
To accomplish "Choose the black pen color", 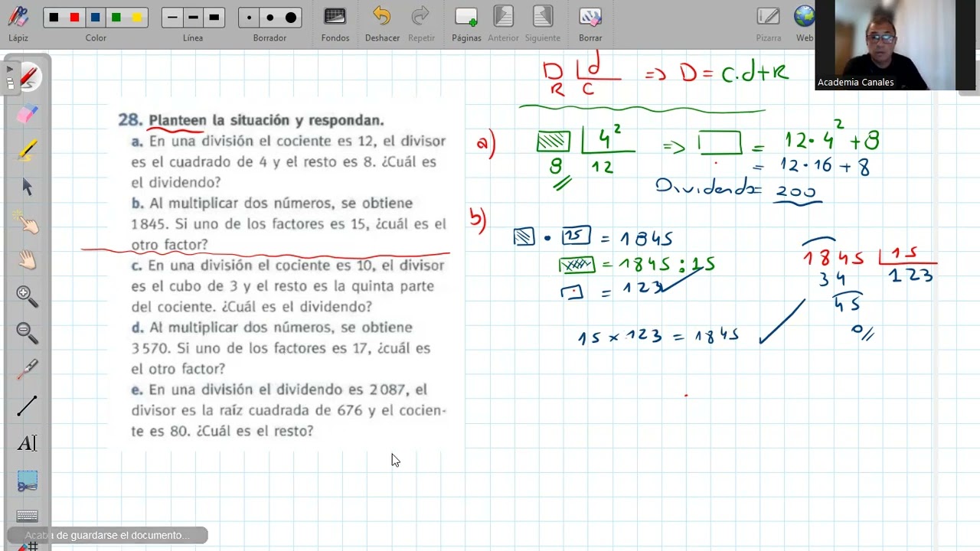I will tap(54, 17).
